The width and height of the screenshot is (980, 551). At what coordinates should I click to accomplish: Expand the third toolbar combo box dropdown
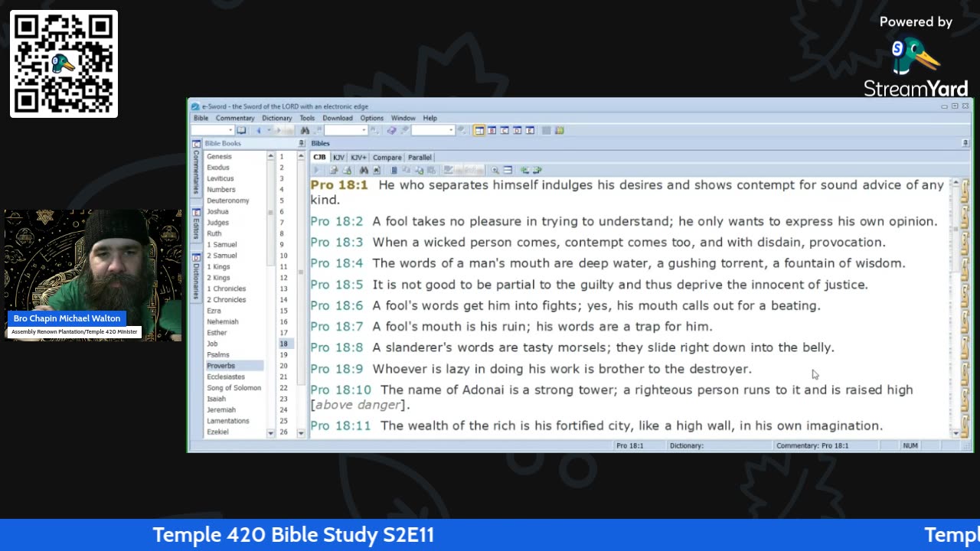point(451,130)
